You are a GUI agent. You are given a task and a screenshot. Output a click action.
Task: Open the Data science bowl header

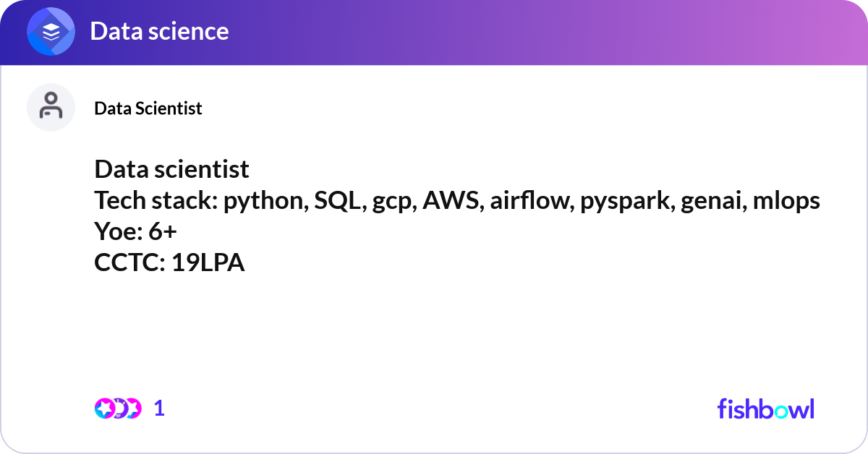(159, 31)
